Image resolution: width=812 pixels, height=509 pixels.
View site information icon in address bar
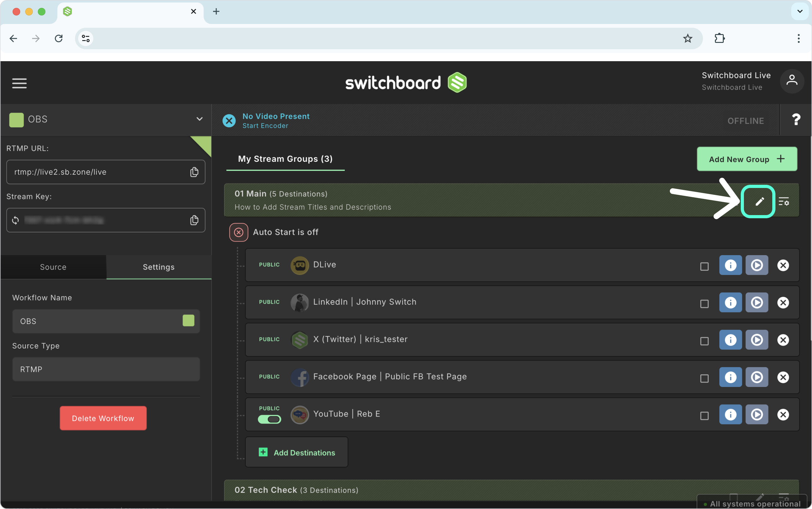(x=86, y=38)
